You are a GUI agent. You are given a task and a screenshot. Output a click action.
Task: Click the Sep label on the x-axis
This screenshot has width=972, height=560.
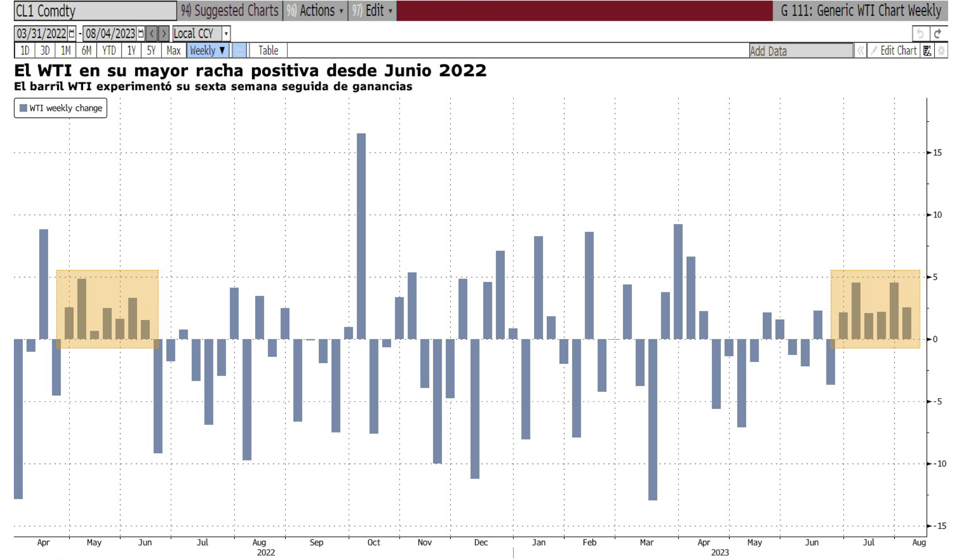pyautogui.click(x=316, y=542)
